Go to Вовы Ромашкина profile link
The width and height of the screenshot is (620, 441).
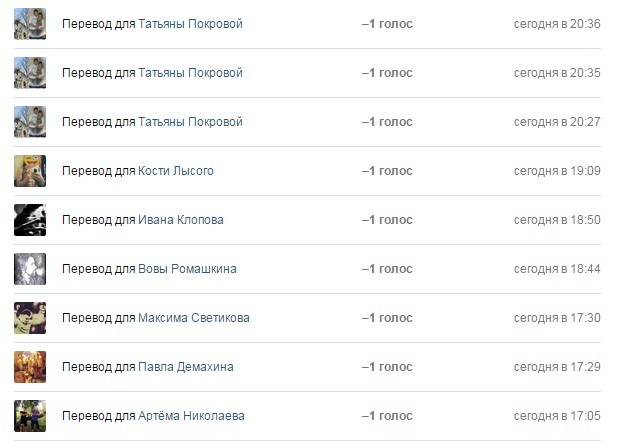point(187,269)
